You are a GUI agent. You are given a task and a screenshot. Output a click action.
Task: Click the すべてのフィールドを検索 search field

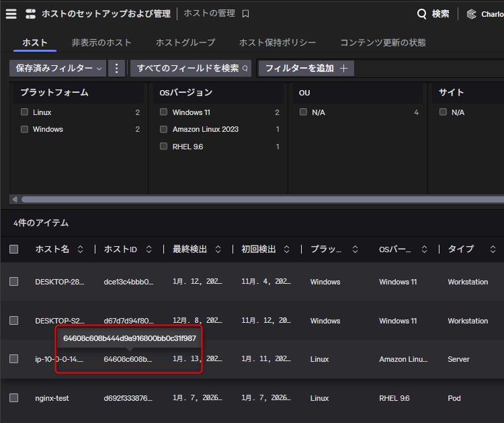point(191,68)
